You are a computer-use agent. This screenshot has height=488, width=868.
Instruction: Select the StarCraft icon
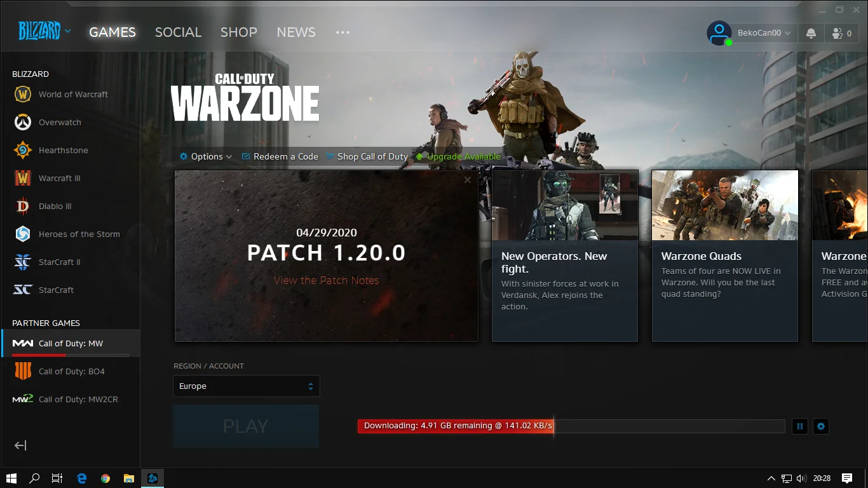[x=23, y=290]
